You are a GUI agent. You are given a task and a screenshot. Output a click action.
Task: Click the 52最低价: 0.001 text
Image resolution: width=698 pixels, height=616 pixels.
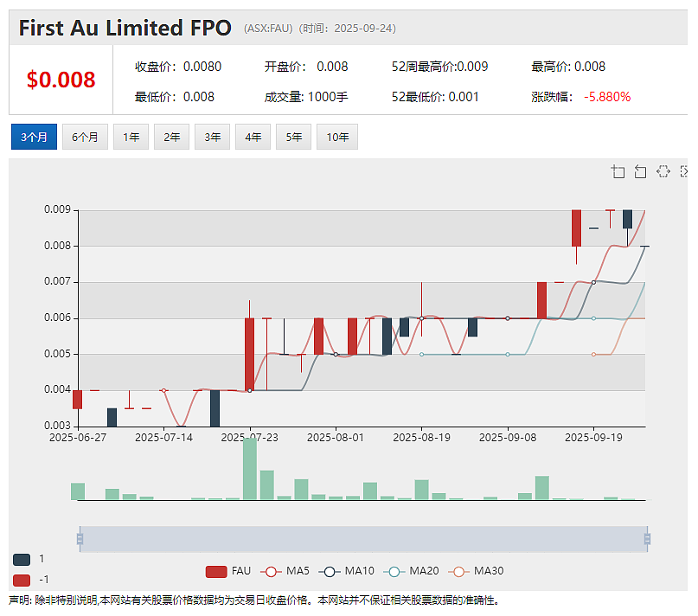coord(435,97)
